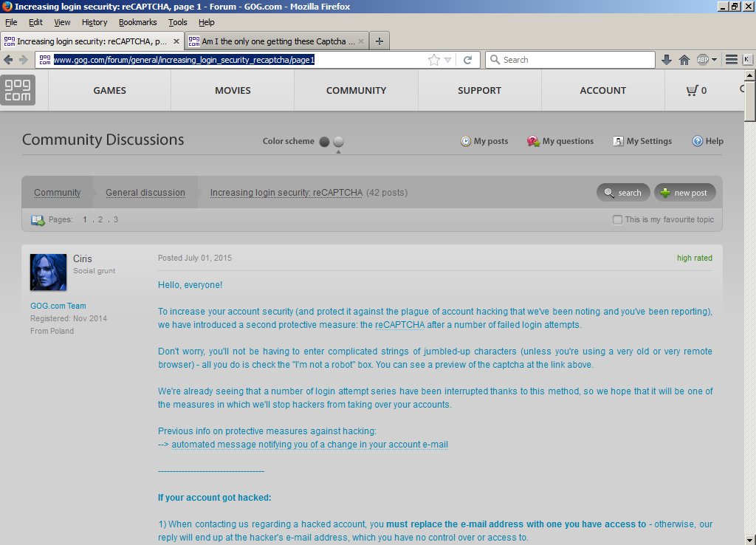Click the vertical scrollbar up arrow
The image size is (756, 545).
(x=750, y=75)
